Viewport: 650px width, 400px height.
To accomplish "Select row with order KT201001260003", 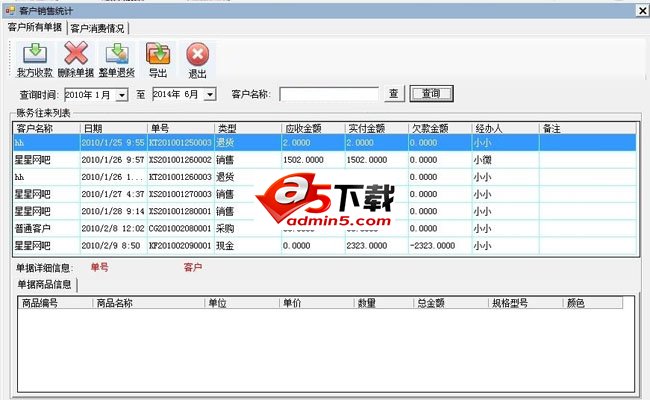I will click(325, 177).
